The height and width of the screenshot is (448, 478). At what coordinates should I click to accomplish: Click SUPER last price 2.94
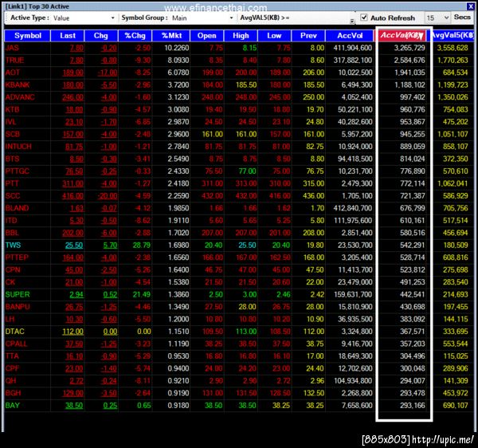(x=76, y=295)
